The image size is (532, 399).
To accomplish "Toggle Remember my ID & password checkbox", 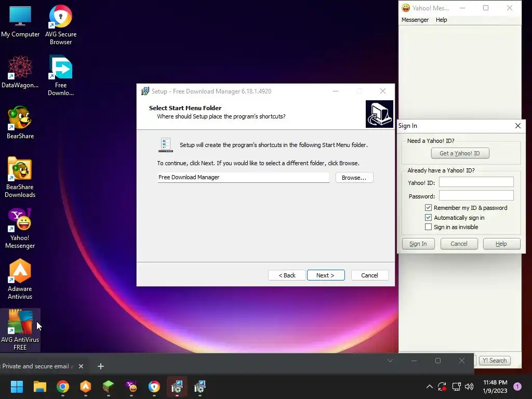I will [x=428, y=208].
